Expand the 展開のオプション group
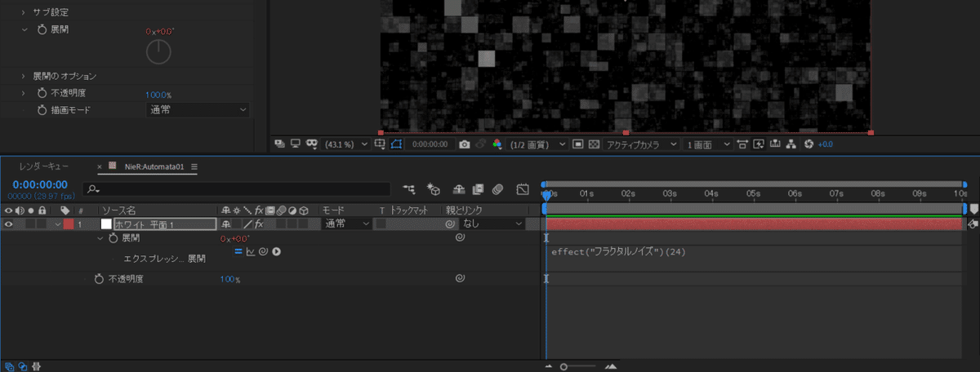 (24, 76)
